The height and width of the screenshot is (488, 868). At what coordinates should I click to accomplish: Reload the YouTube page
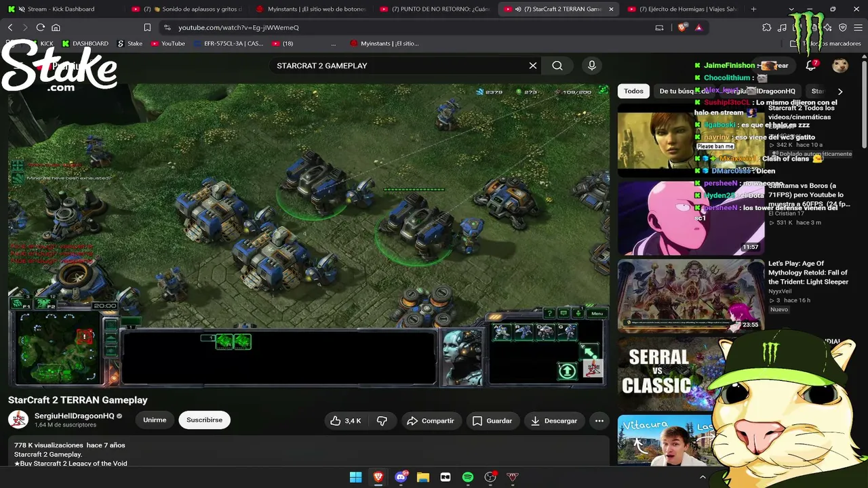tap(41, 27)
